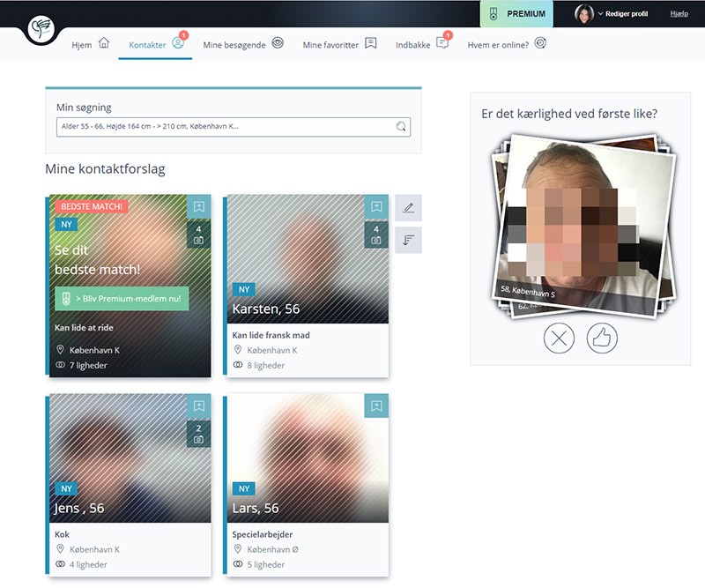Click 'København Ø' location on Lars's card

coord(272,549)
